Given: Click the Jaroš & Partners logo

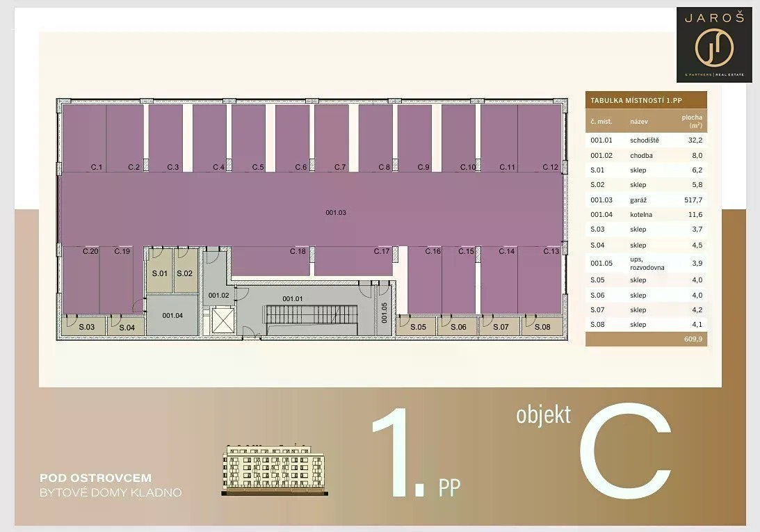Looking at the screenshot, I should (714, 44).
